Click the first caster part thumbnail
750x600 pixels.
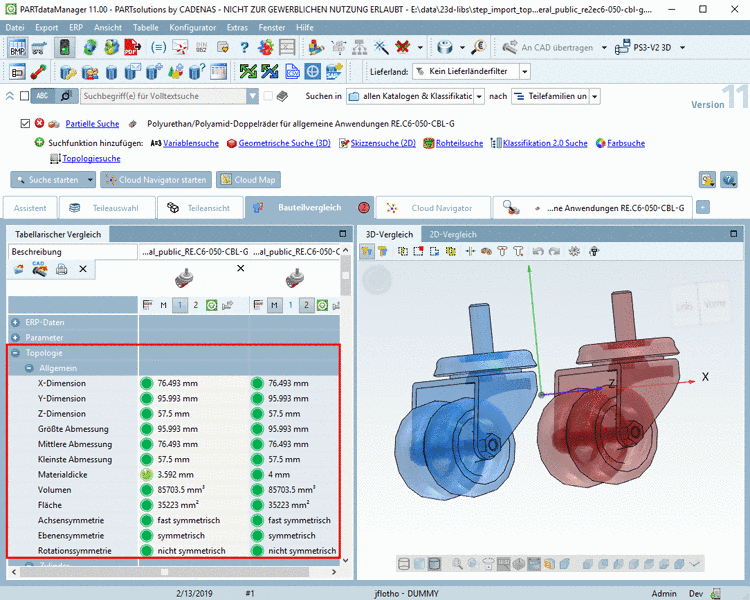click(x=184, y=278)
